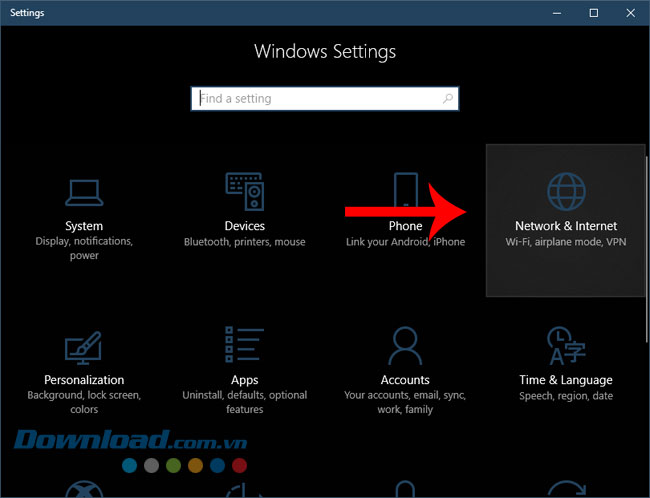Click the magnifier icon in the search box
This screenshot has height=498, width=650.
448,99
